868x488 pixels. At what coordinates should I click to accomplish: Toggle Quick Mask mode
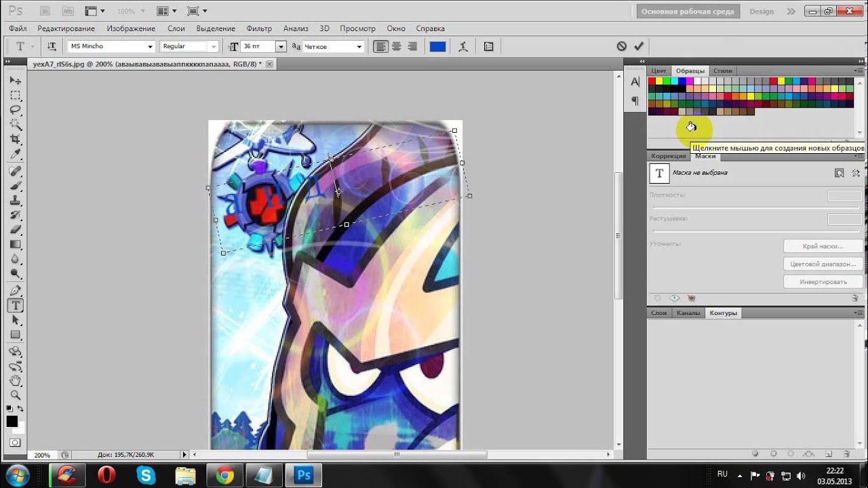15,442
